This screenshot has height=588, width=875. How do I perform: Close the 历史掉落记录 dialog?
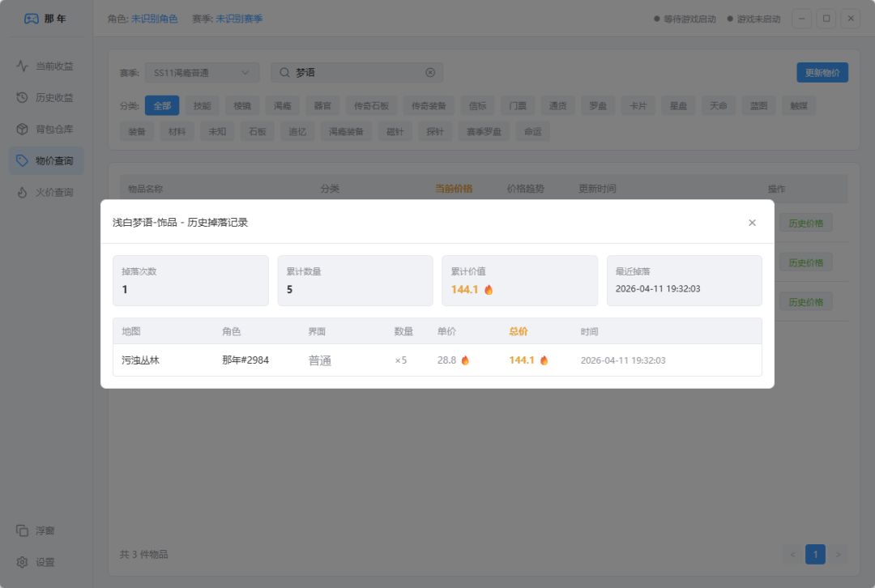pyautogui.click(x=752, y=223)
